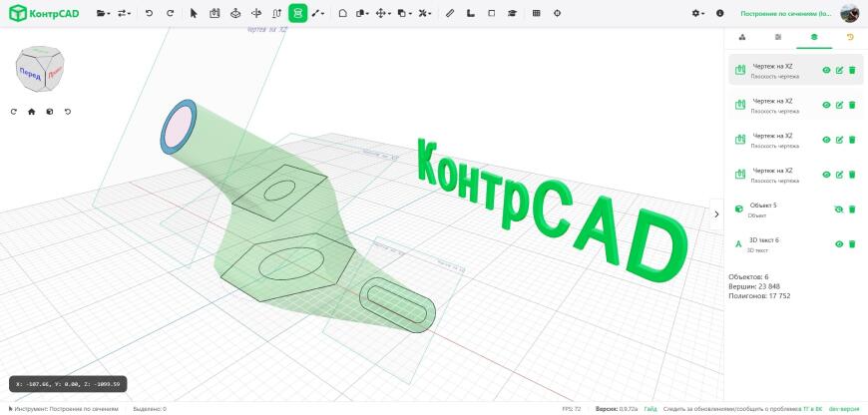Click the L-shaped angle tool

tap(471, 13)
